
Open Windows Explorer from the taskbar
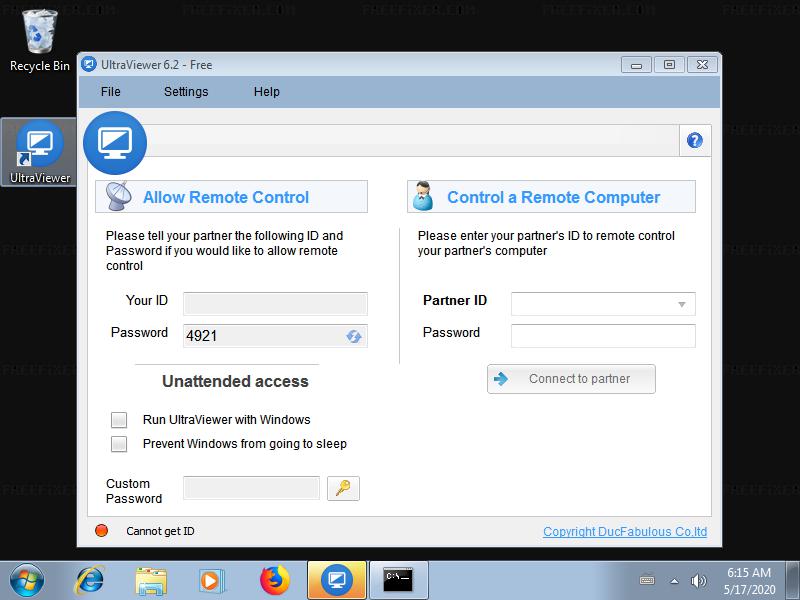(151, 581)
